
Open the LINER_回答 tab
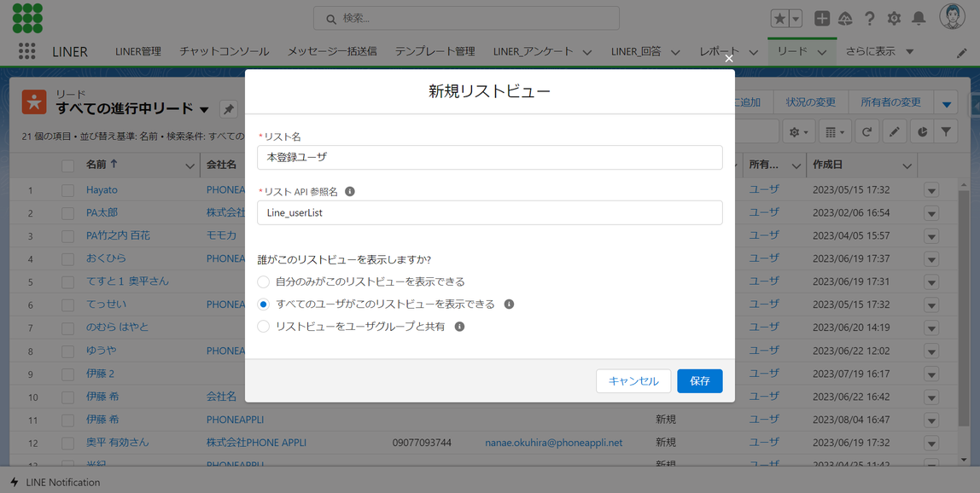tap(636, 51)
